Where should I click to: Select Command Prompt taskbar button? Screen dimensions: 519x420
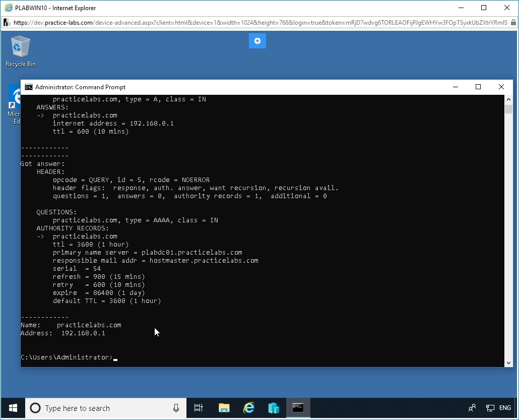click(x=298, y=408)
